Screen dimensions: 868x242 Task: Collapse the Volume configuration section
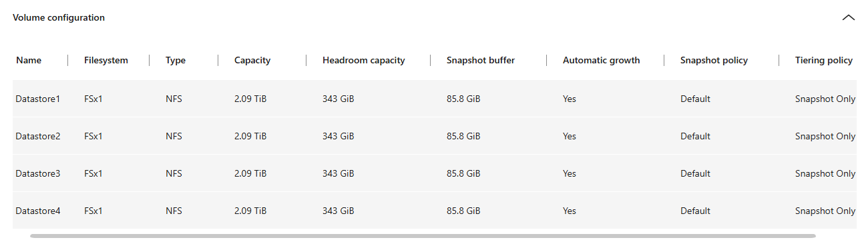[x=849, y=18]
